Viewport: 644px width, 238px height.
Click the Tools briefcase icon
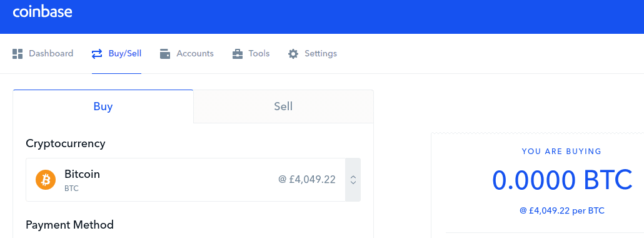[x=238, y=54]
